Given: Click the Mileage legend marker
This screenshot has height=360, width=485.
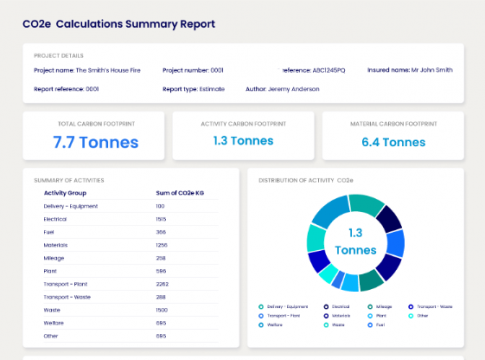Looking at the screenshot, I should pos(370,307).
